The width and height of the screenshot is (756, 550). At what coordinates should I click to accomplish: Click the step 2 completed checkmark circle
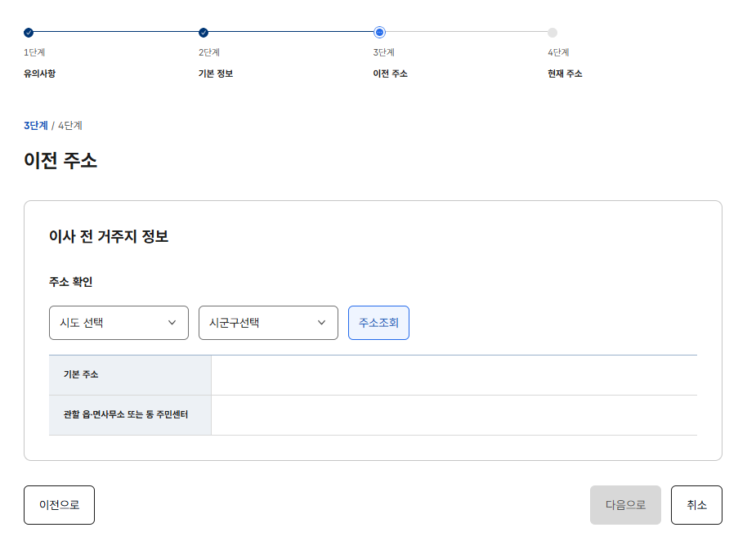[x=204, y=33]
